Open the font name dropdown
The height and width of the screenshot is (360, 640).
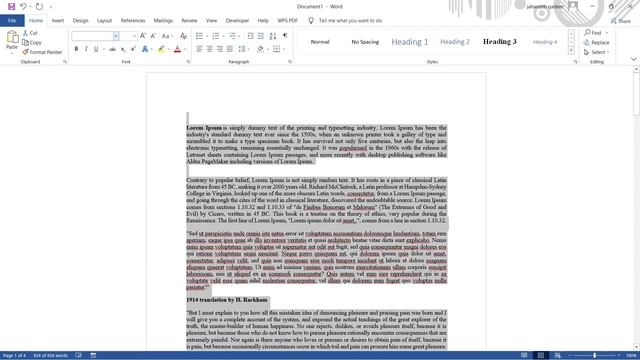(116, 36)
